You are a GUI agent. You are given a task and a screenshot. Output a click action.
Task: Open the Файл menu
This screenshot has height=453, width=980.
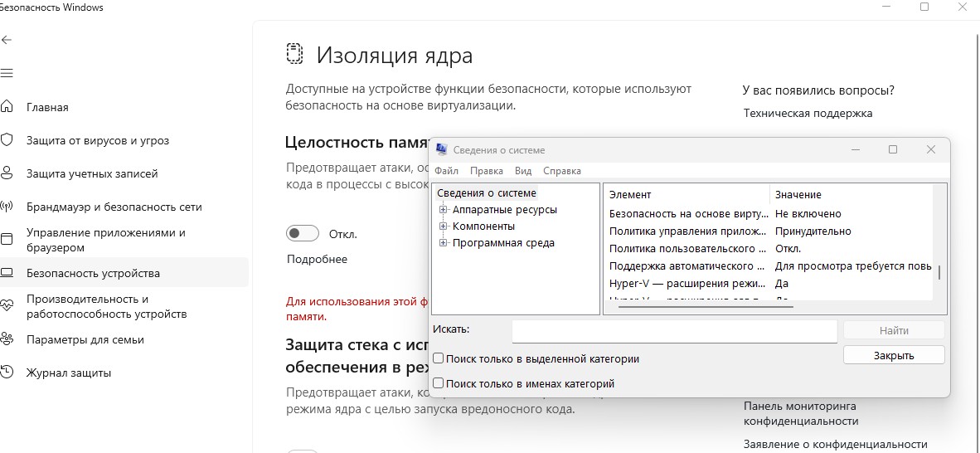coord(446,171)
